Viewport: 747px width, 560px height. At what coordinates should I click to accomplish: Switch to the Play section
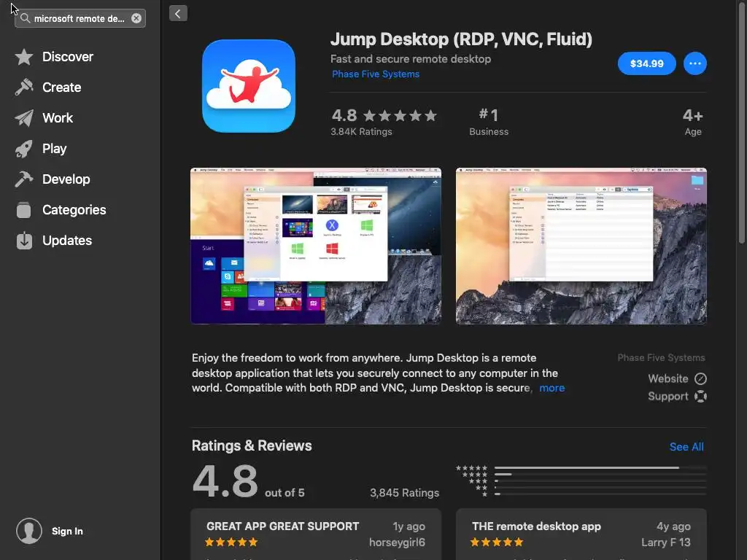point(54,149)
